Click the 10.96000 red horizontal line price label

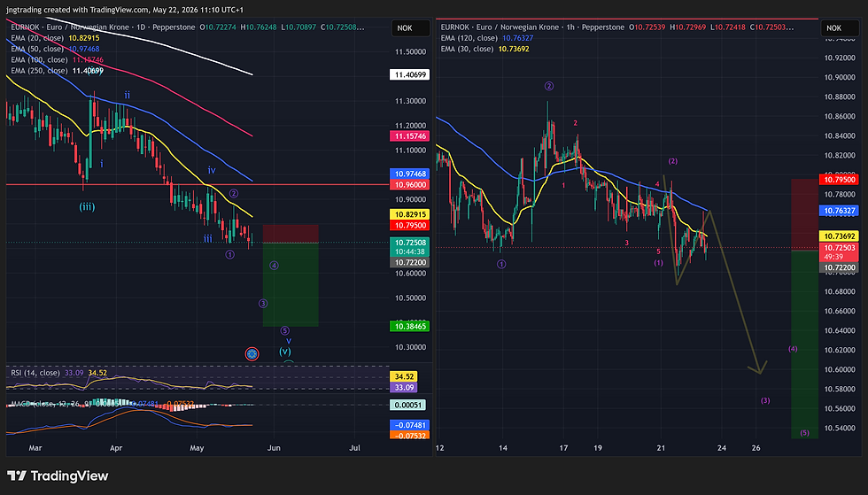pyautogui.click(x=410, y=185)
